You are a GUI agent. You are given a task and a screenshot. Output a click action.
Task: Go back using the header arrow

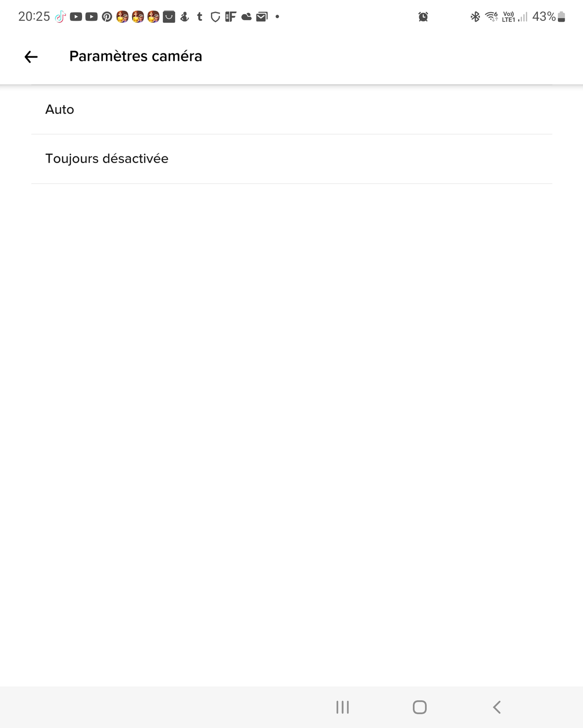tap(31, 57)
